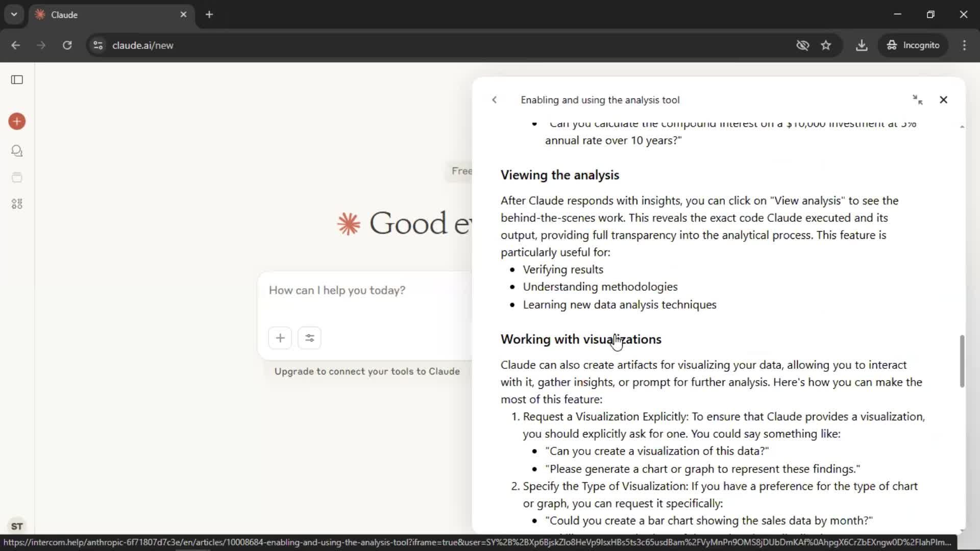Viewport: 980px width, 551px height.
Task: Click the panel title 'Enabling and using the analysis tool'
Action: 600,100
